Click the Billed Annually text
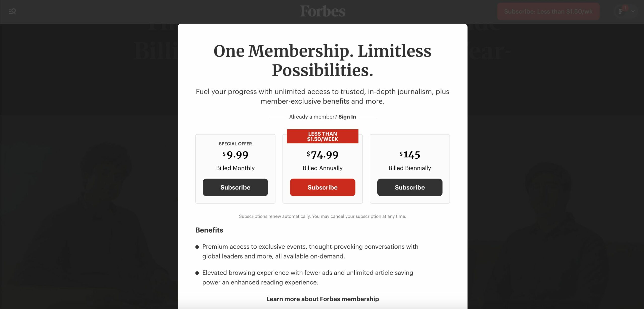The width and height of the screenshot is (644, 309). click(x=323, y=168)
